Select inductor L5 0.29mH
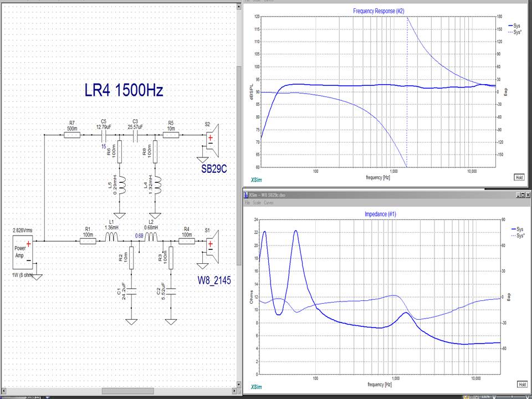This screenshot has width=532, height=399. 121,185
